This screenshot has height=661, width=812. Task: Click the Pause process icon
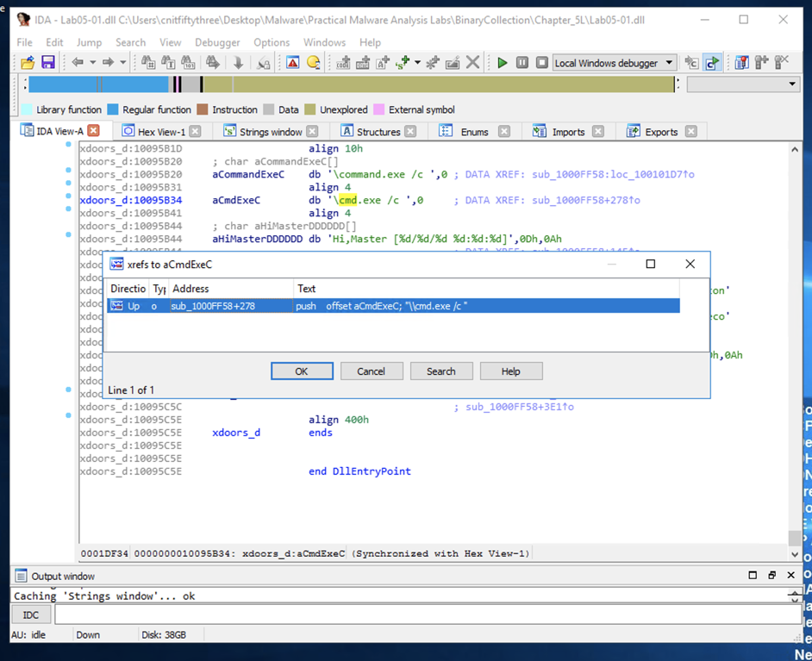tap(522, 63)
